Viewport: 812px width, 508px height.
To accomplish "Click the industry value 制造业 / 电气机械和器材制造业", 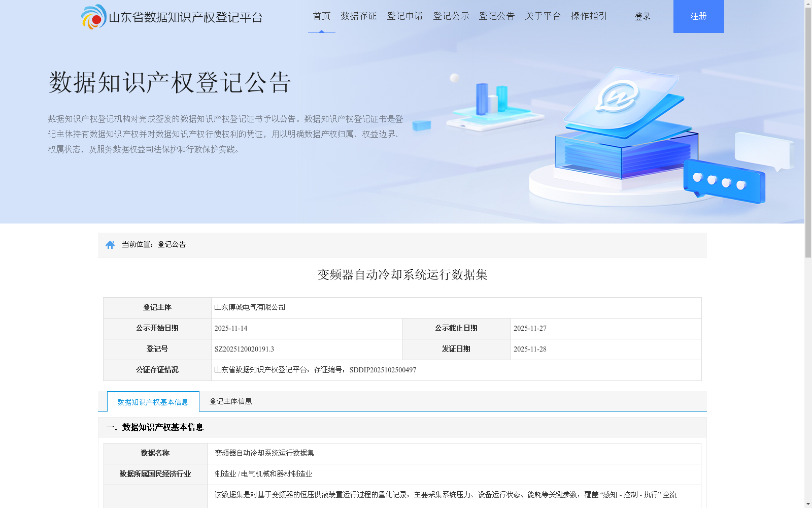I will point(263,474).
